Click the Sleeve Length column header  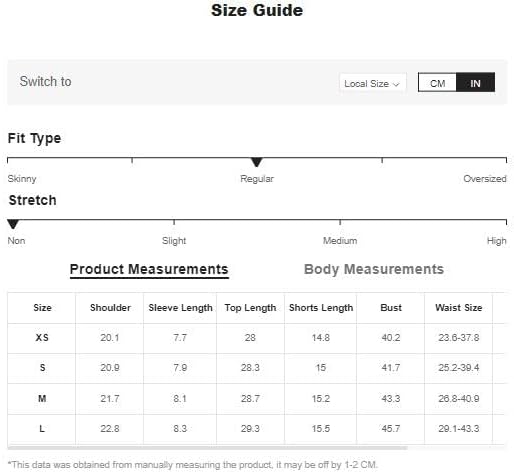tap(180, 308)
